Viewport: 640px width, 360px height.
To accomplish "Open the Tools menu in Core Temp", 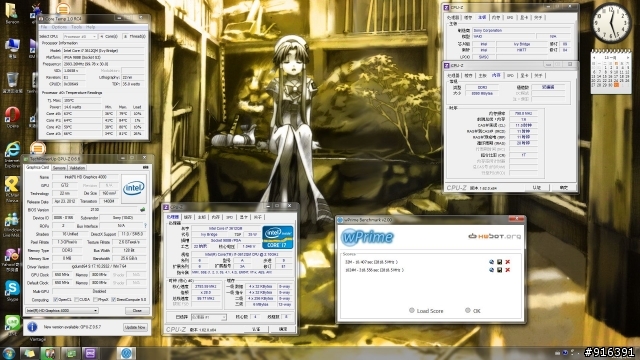I will 76,27.
